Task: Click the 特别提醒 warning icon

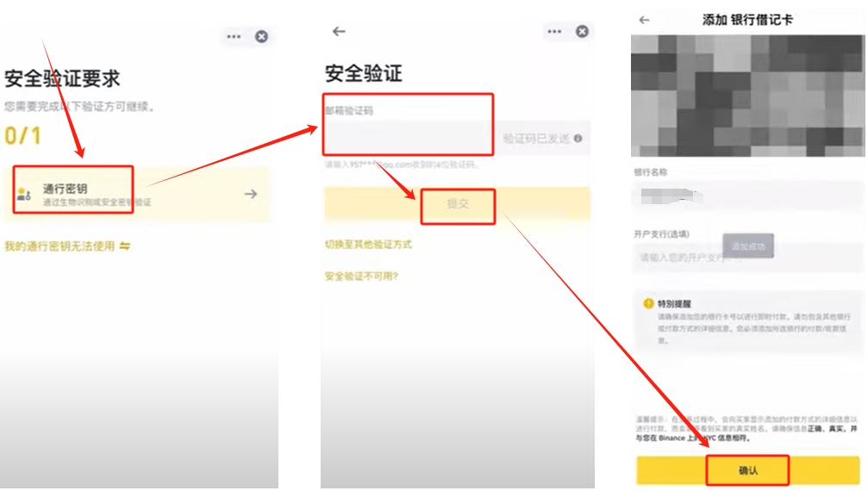Action: point(648,304)
